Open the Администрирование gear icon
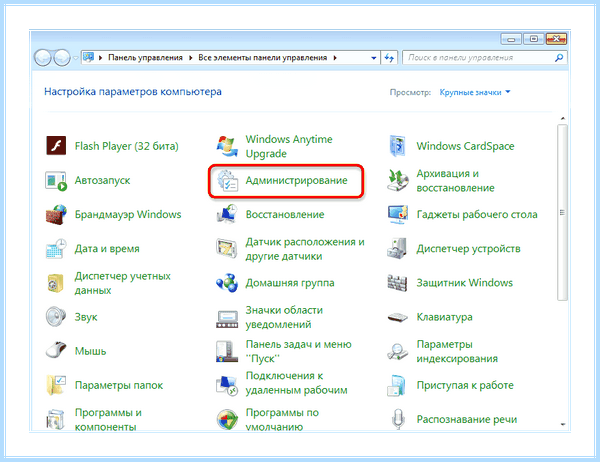 point(227,180)
